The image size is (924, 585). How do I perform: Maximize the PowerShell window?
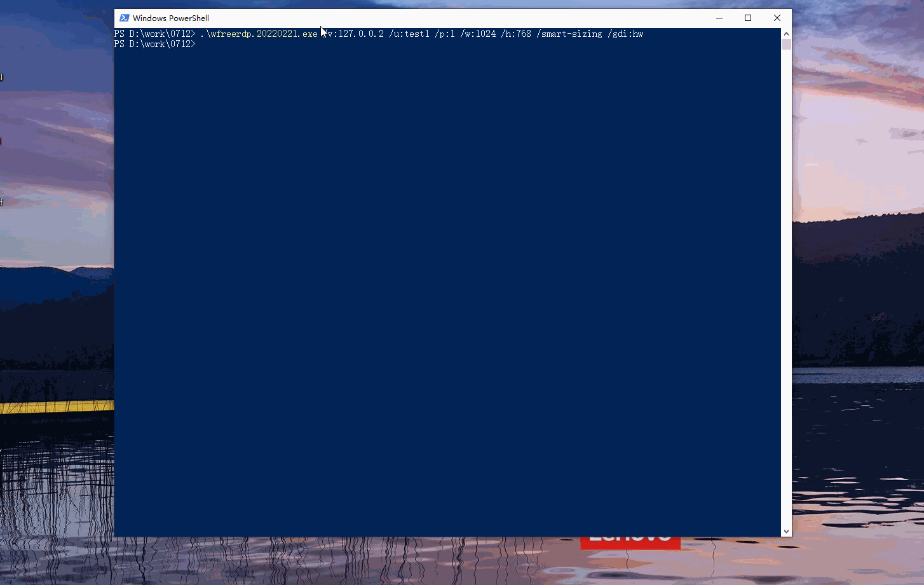(x=748, y=18)
